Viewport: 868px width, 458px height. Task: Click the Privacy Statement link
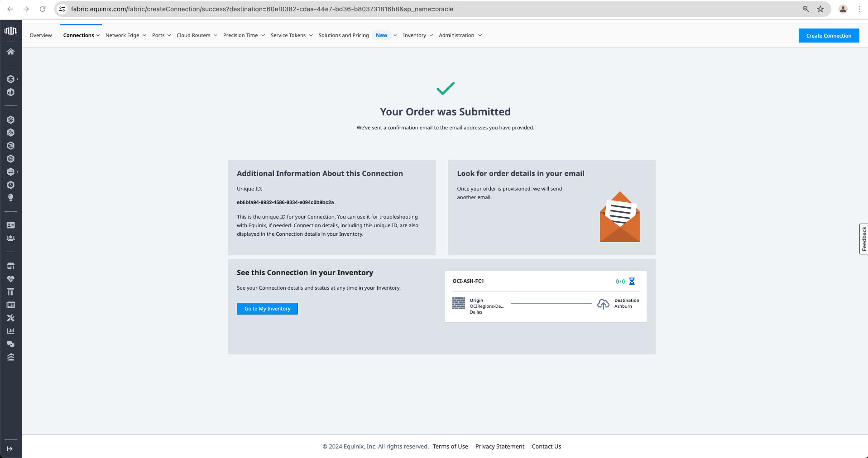point(500,446)
